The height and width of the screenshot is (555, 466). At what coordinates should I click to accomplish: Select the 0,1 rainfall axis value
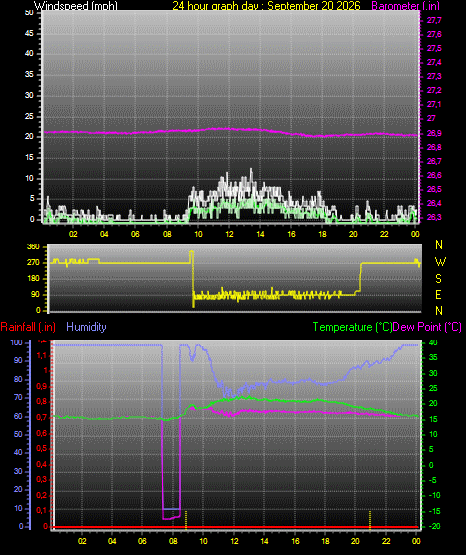(41, 510)
